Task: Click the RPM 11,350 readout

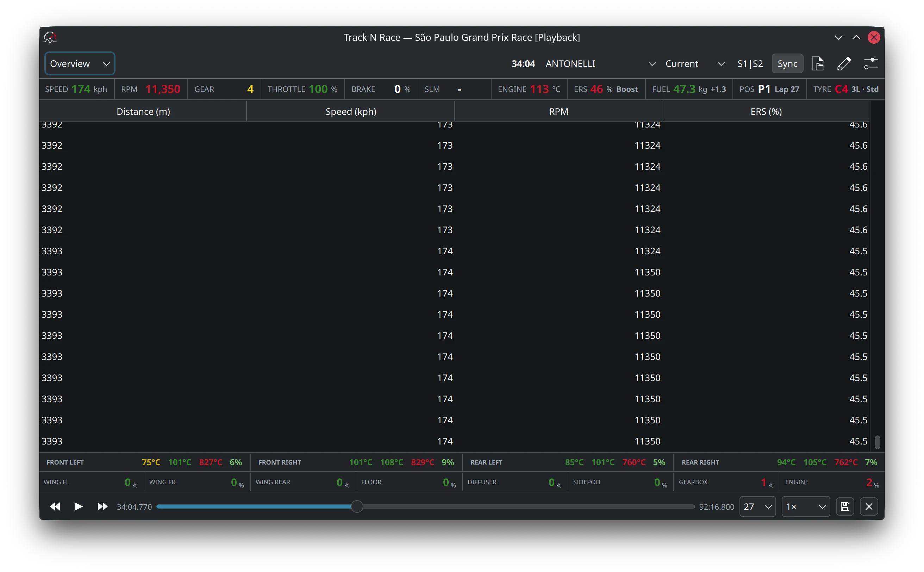Action: 150,89
